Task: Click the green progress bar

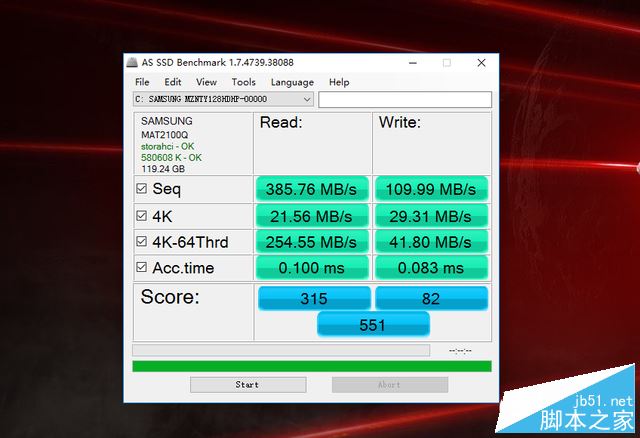Action: (x=312, y=366)
